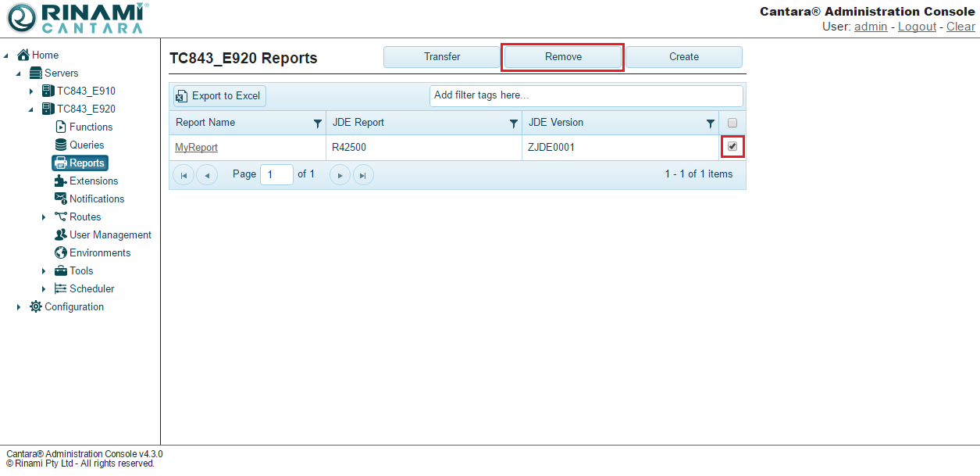The height and width of the screenshot is (476, 980).
Task: Collapse the TC843_E920 server node
Action: click(x=31, y=109)
